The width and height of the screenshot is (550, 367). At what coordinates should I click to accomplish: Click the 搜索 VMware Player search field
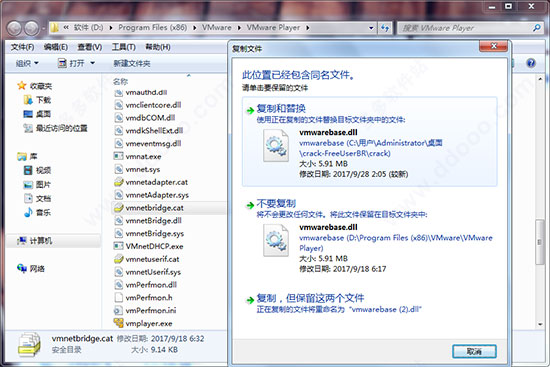pos(465,28)
